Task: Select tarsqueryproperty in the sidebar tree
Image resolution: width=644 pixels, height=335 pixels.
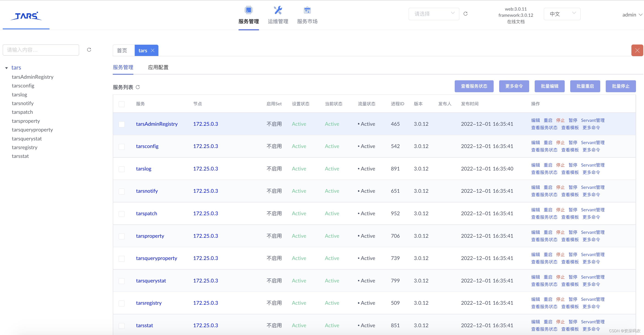Action: click(32, 130)
